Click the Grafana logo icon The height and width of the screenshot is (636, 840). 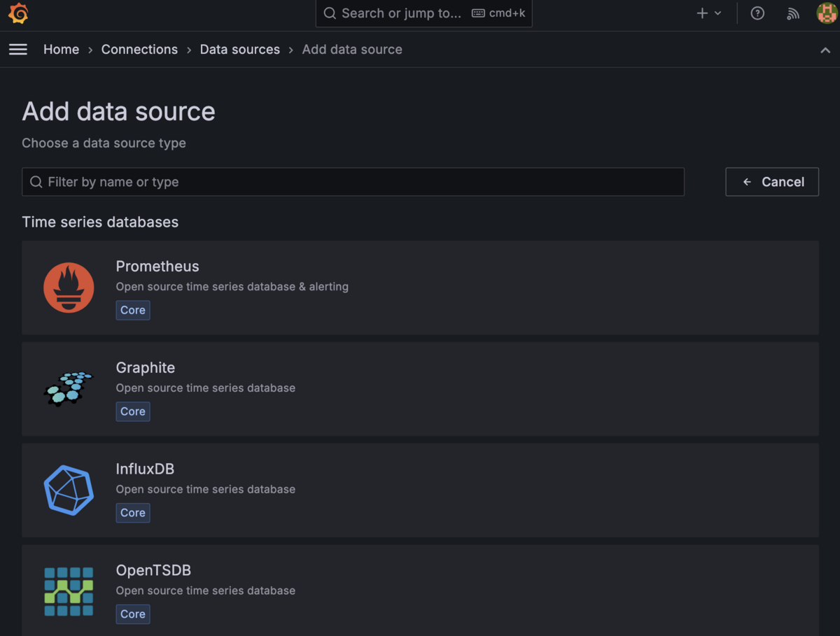[18, 13]
